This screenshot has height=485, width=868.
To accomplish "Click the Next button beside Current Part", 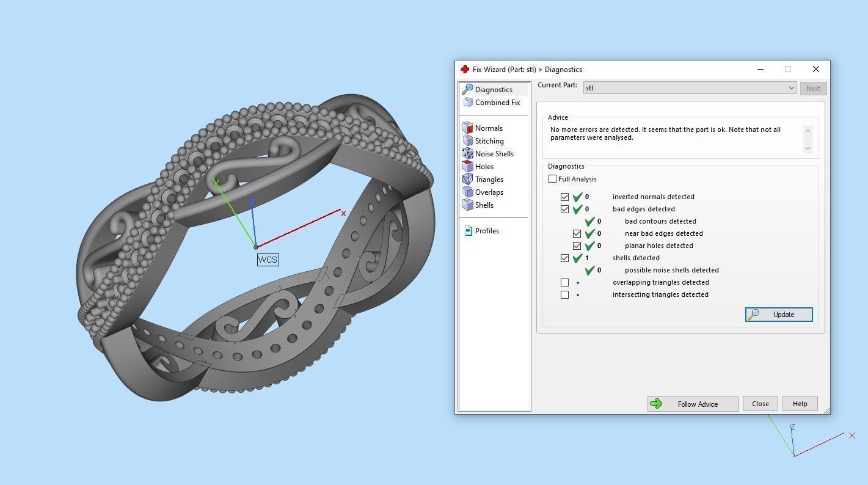I will [813, 89].
